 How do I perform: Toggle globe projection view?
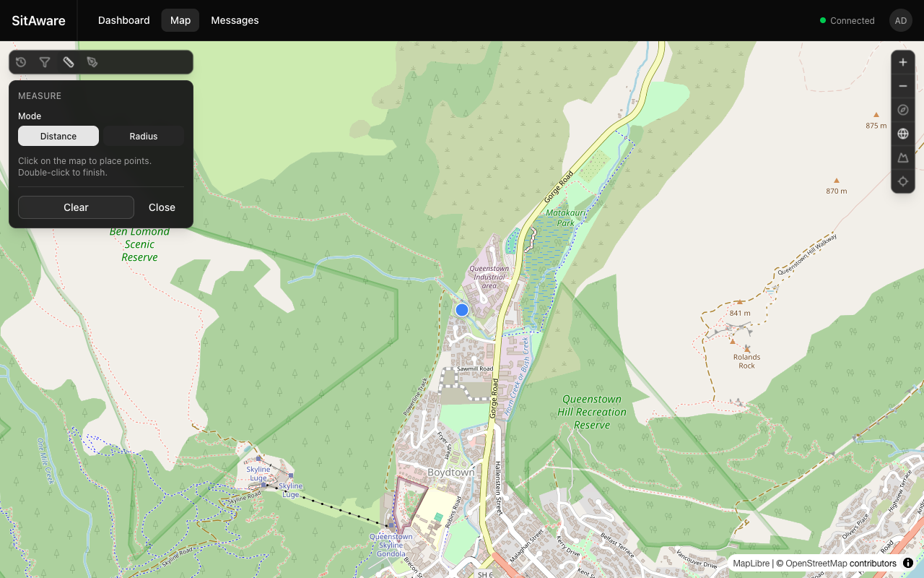point(903,134)
